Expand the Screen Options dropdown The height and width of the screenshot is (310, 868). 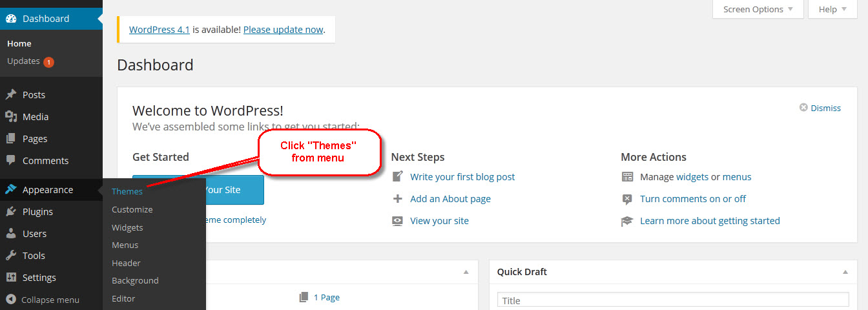(x=758, y=9)
